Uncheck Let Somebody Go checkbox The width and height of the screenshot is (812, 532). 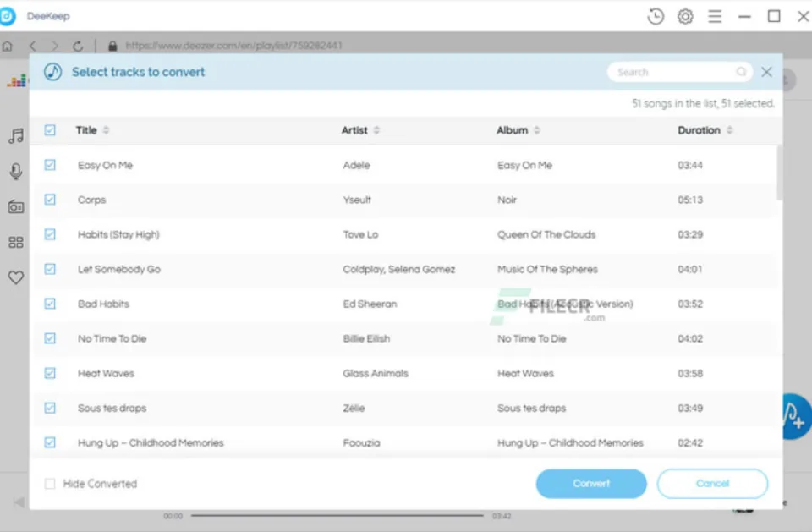50,269
